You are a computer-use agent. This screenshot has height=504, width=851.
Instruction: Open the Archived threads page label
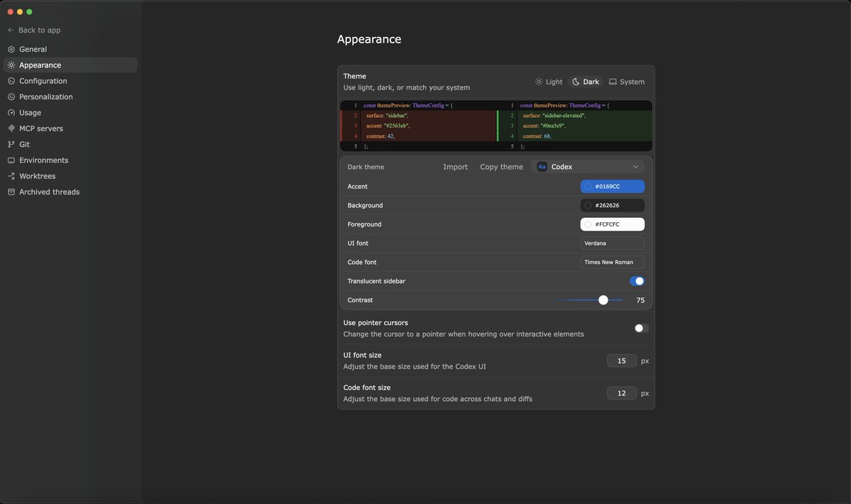point(50,192)
